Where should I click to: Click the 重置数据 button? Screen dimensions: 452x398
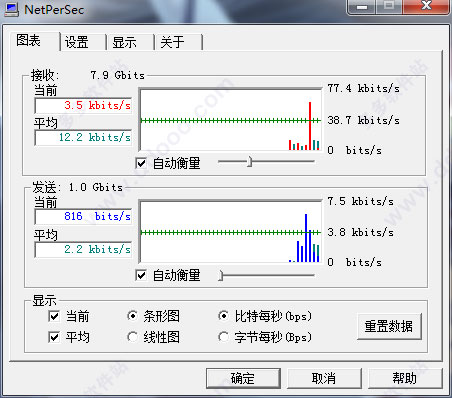click(x=389, y=326)
